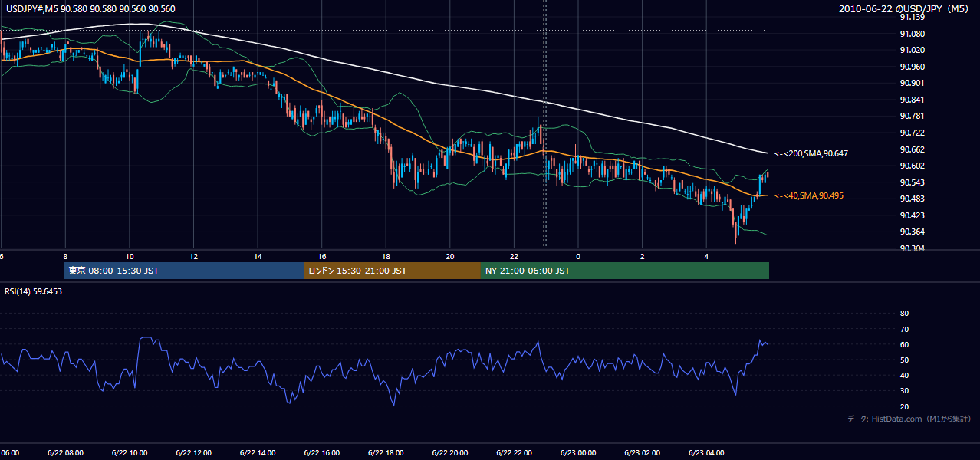Click the 90.423 price axis label
The height and width of the screenshot is (460, 980).
913,215
